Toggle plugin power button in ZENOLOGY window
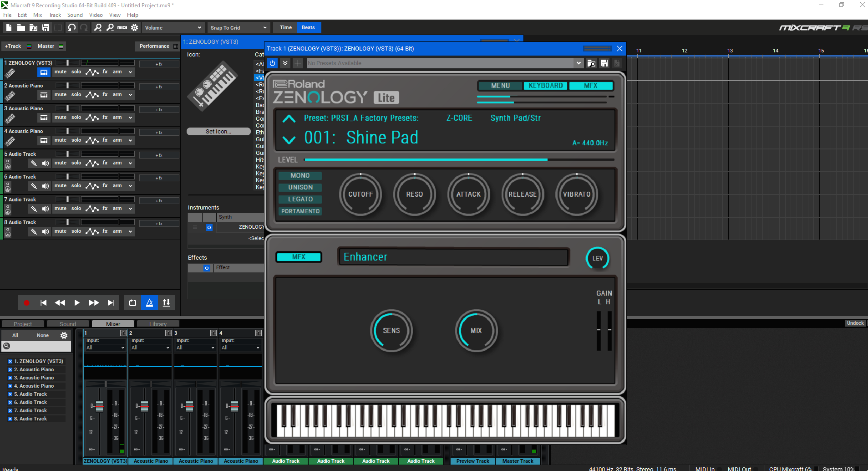Image resolution: width=868 pixels, height=471 pixels. (272, 63)
